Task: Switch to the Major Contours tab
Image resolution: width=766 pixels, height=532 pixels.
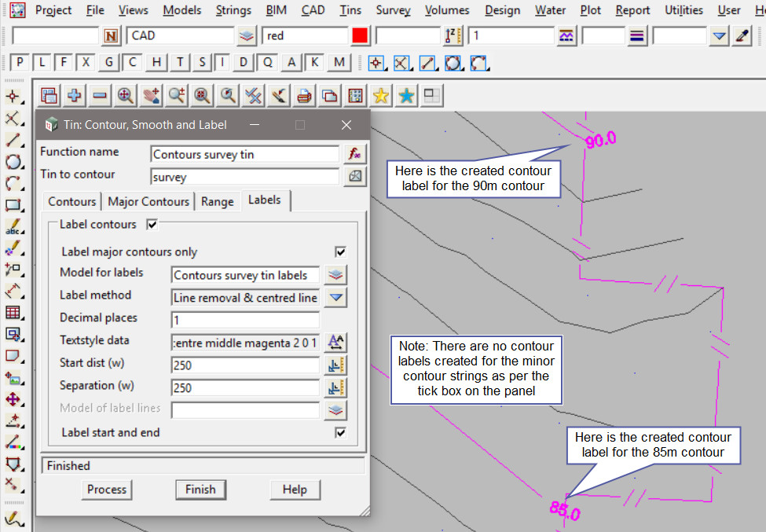Action: (x=148, y=202)
